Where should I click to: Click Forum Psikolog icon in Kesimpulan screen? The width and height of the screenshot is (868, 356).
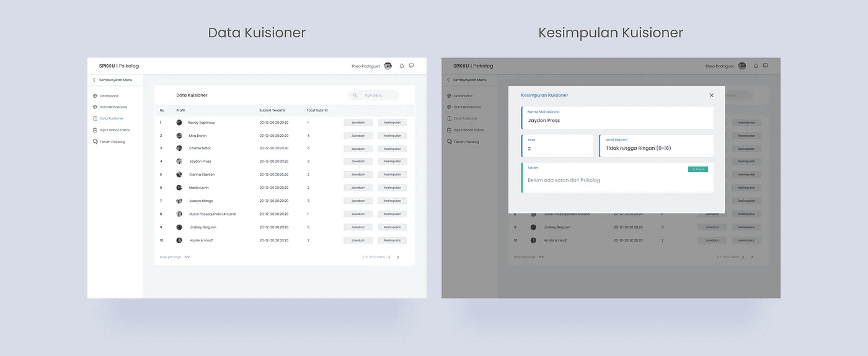click(449, 142)
